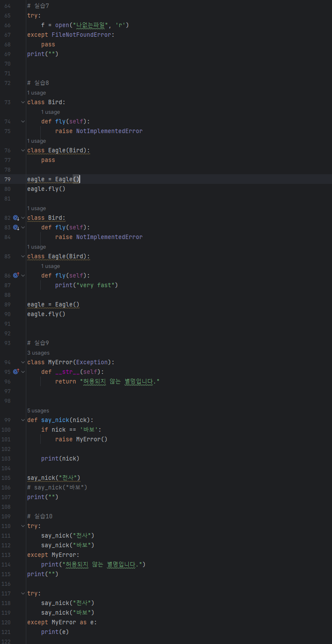The width and height of the screenshot is (332, 644).
Task: Click 'FileNotFoundError' on line 67
Action: (x=81, y=35)
